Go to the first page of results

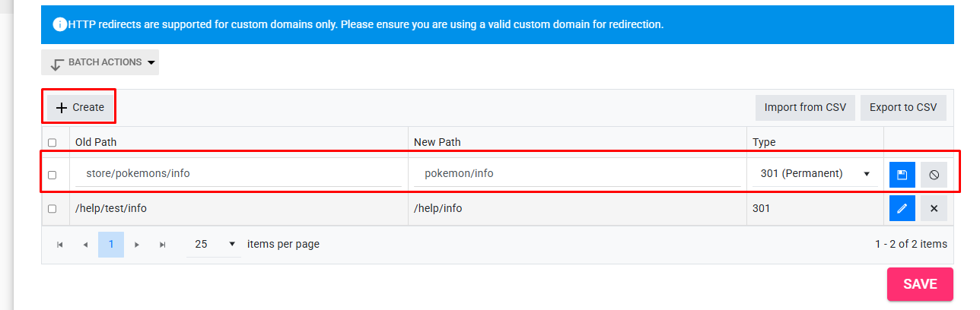[x=60, y=245]
